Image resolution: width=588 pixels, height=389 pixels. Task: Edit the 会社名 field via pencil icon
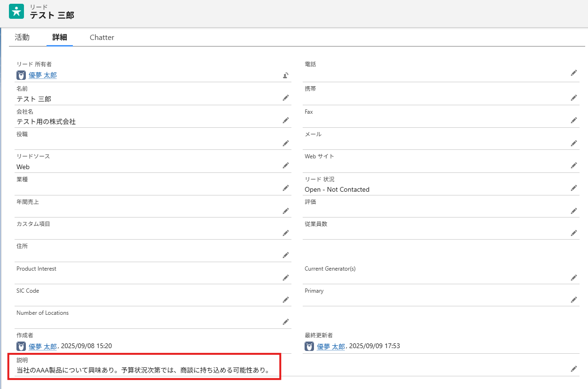[285, 120]
